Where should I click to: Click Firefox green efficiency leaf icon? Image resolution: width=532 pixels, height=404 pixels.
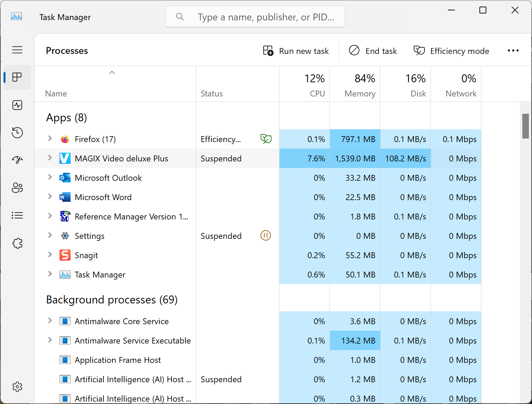coord(266,139)
